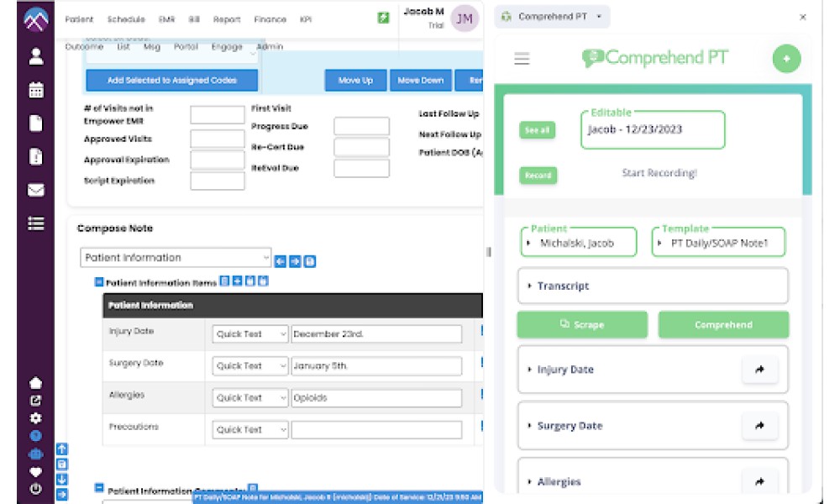This screenshot has width=840, height=504.
Task: Click the blue floating save icon
Action: (x=62, y=464)
